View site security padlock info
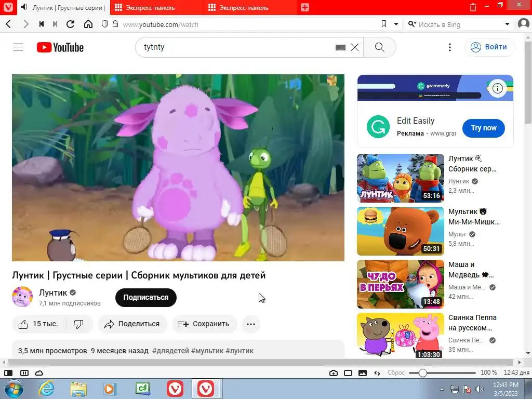 [x=115, y=24]
